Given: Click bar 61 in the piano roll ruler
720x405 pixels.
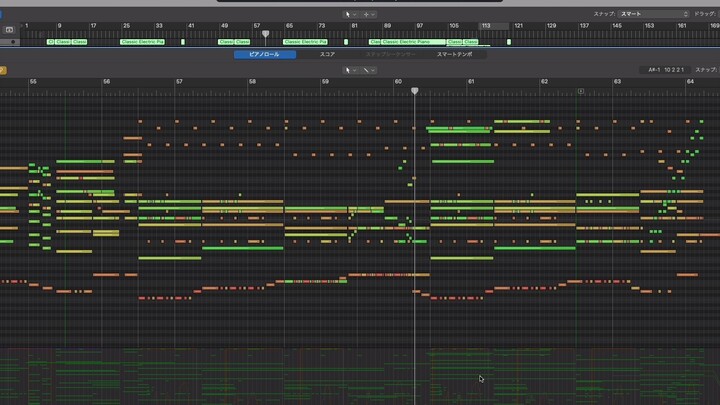Looking at the screenshot, I should pos(471,81).
